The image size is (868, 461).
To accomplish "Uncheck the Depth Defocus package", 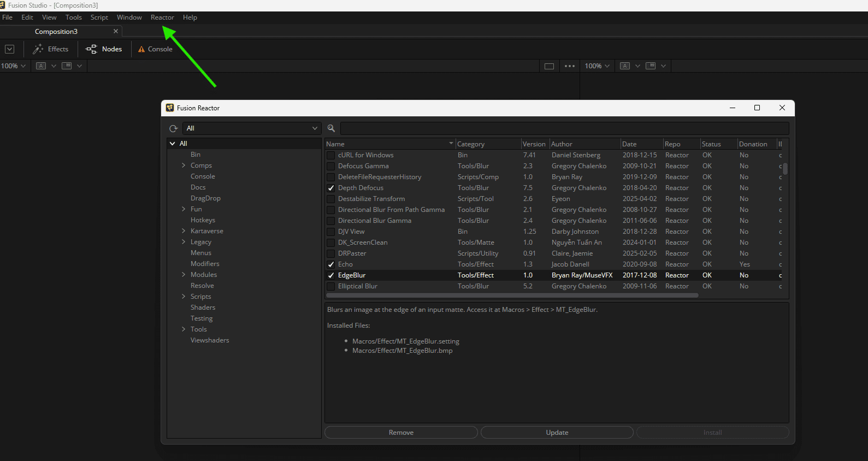I will 330,188.
